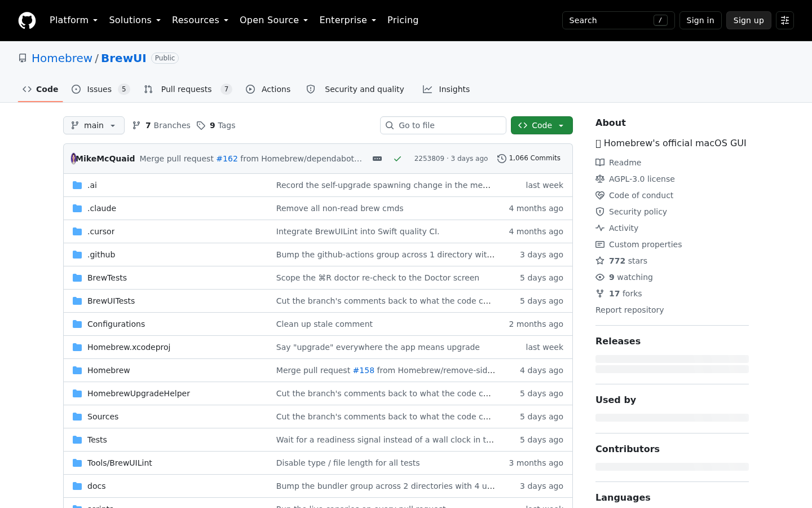Open the appearance settings icon in header

[785, 20]
